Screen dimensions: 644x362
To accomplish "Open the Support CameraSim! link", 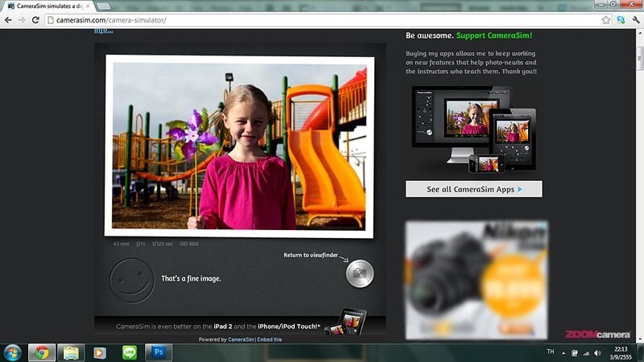I will point(494,35).
